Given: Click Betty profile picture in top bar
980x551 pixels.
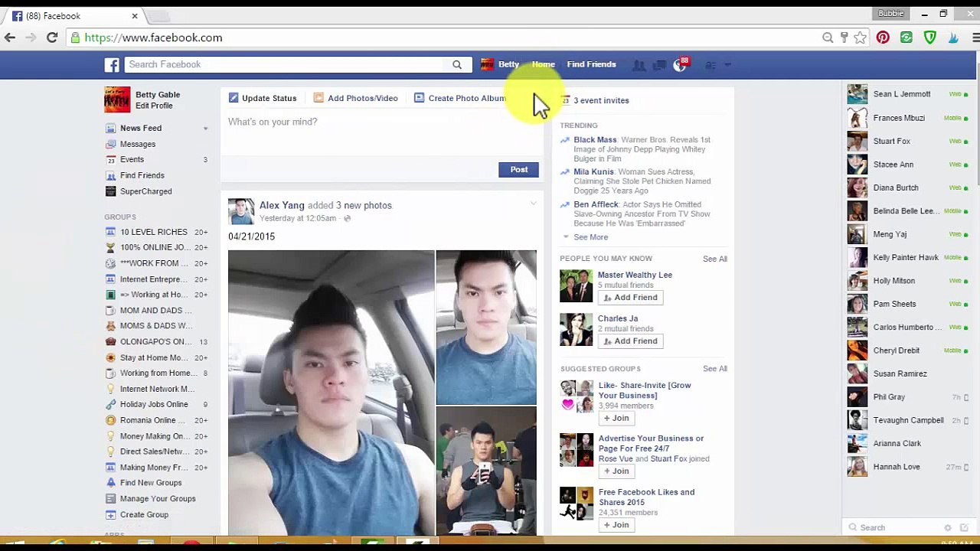Looking at the screenshot, I should (x=487, y=65).
